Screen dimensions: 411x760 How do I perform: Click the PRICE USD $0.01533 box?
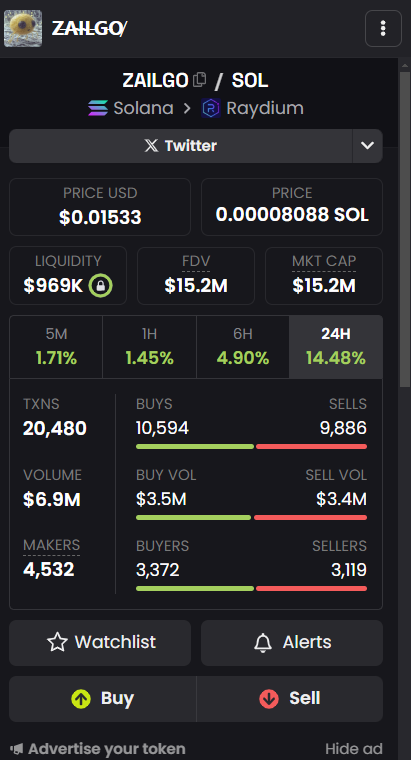pos(100,207)
